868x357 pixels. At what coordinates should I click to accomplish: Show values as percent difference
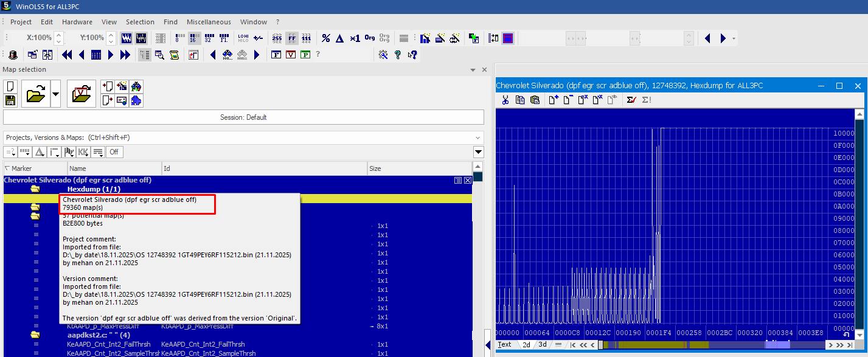(325, 38)
